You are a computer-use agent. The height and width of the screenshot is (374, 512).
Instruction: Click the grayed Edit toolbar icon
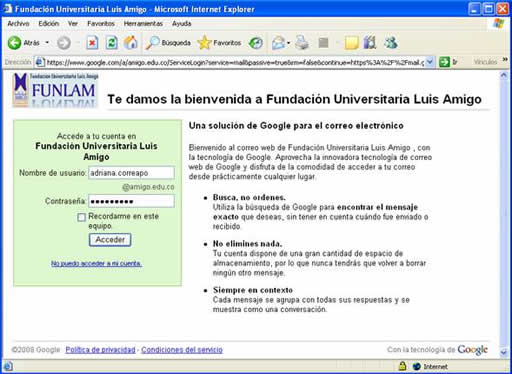point(323,43)
